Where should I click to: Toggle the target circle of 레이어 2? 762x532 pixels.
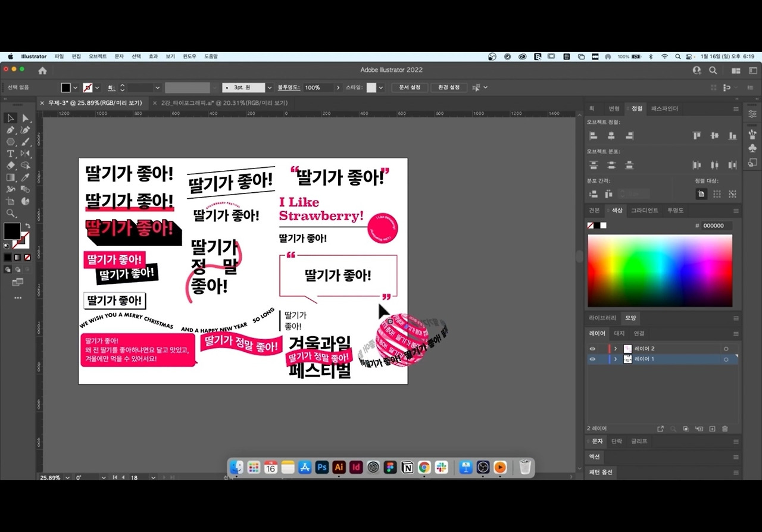click(726, 349)
